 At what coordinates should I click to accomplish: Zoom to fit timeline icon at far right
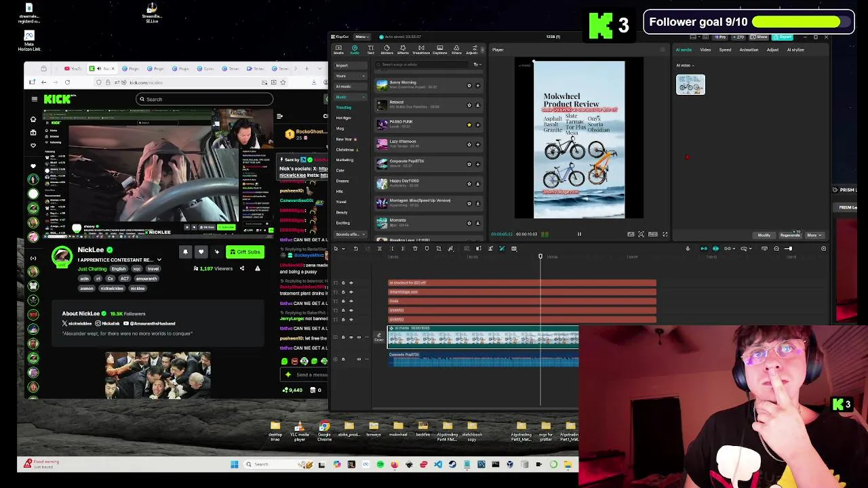tap(823, 249)
